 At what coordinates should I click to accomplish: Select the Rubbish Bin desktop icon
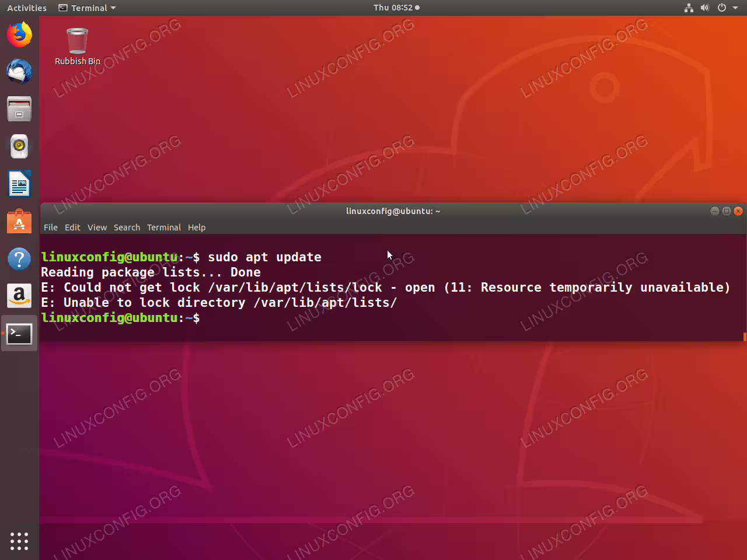[77, 47]
